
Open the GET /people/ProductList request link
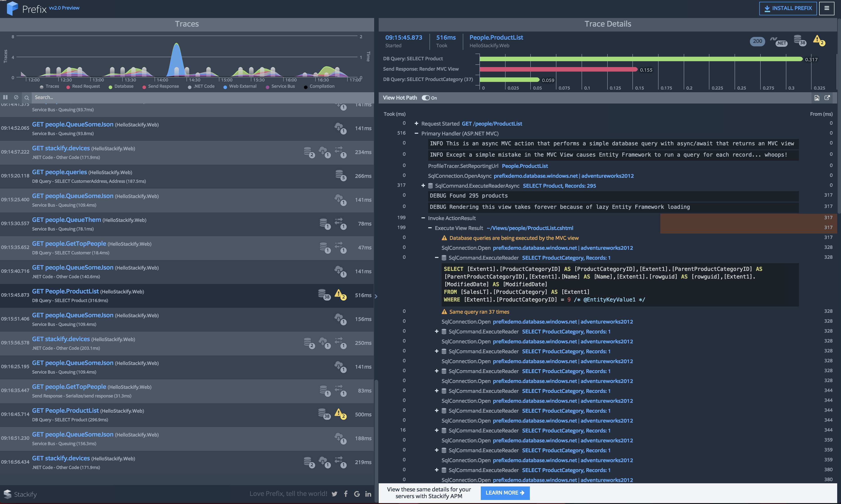[x=492, y=124]
